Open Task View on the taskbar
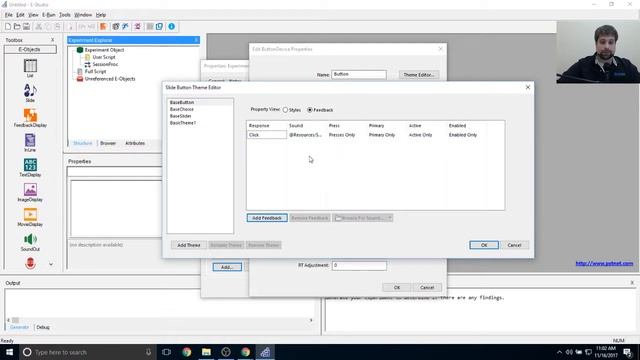This screenshot has width=640, height=360. coord(167,352)
